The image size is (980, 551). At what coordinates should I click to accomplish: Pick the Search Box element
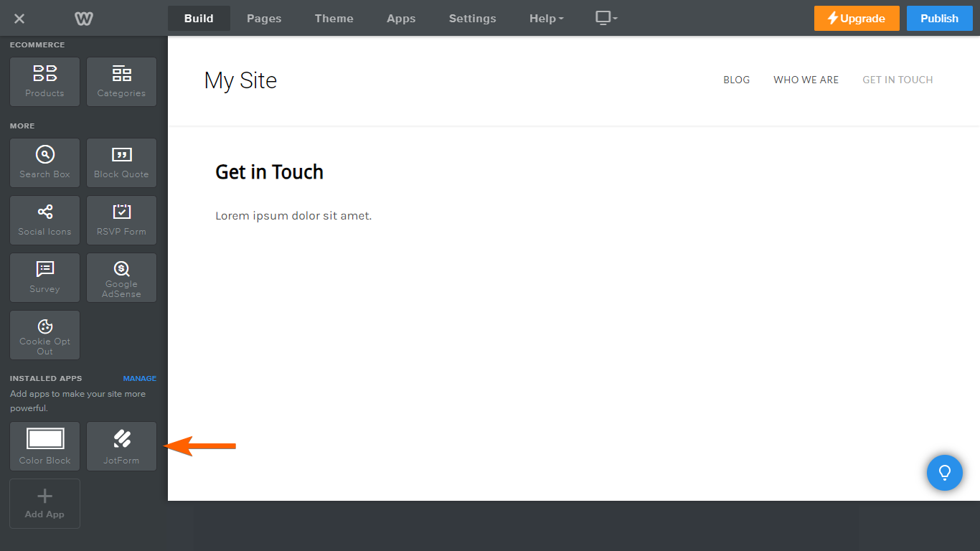(44, 163)
